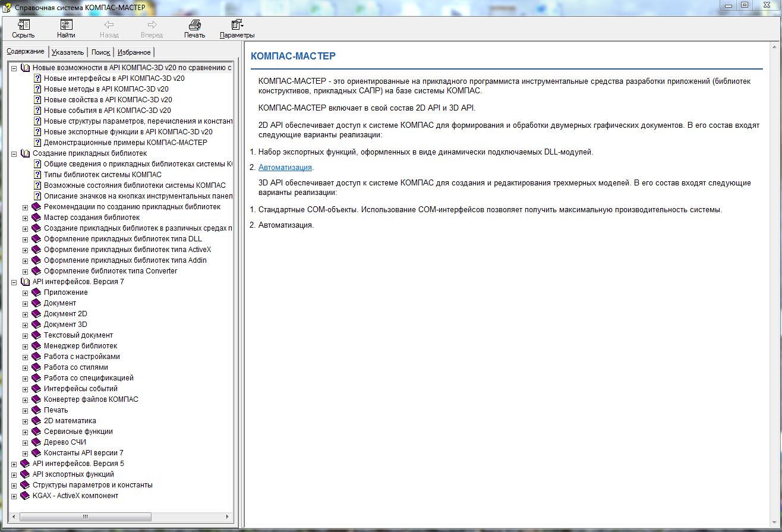Click the КОМПАС-МАСТЕР article heading
Image resolution: width=782 pixels, height=532 pixels.
pos(293,56)
